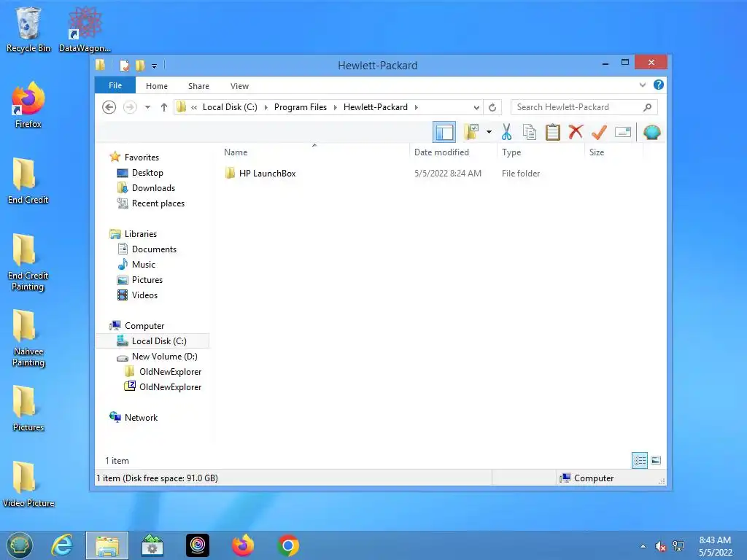This screenshot has height=560, width=747.
Task: Launch Chrome from the taskbar
Action: [x=288, y=545]
